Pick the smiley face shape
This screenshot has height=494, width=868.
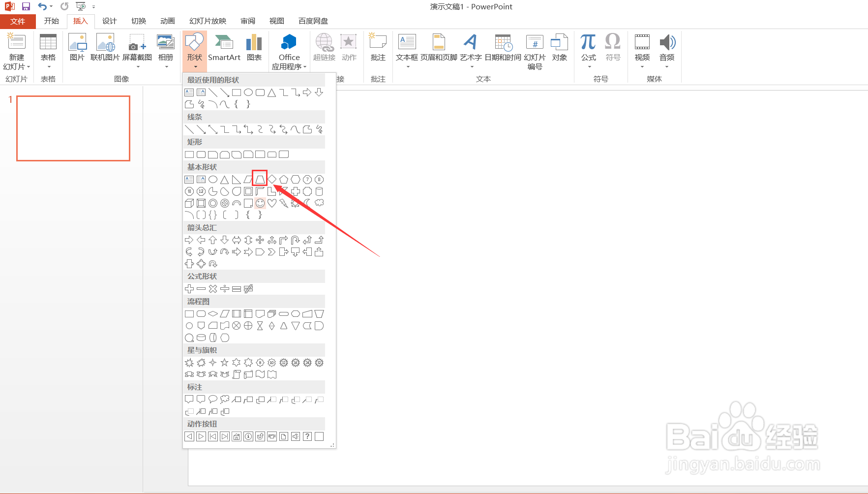[260, 203]
